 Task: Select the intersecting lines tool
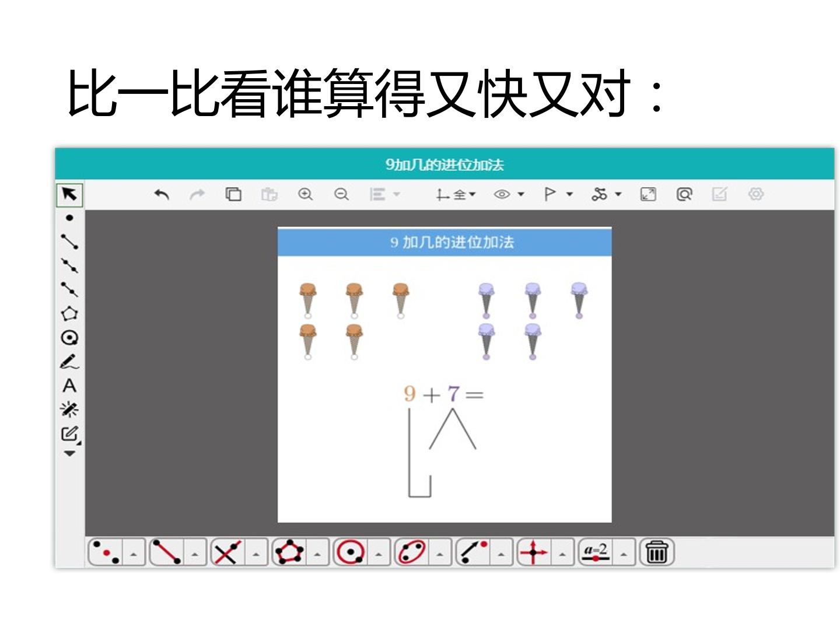click(x=228, y=552)
